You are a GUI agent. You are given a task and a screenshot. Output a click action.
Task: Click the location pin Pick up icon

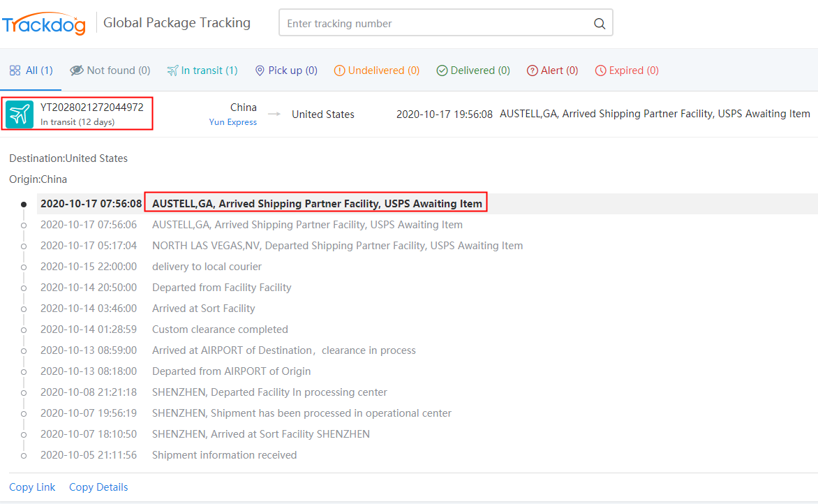260,71
